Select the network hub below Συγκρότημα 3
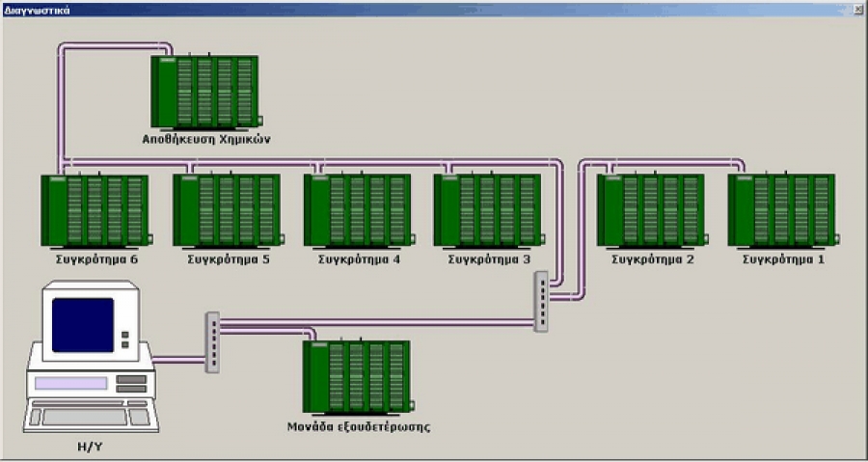 tap(541, 301)
